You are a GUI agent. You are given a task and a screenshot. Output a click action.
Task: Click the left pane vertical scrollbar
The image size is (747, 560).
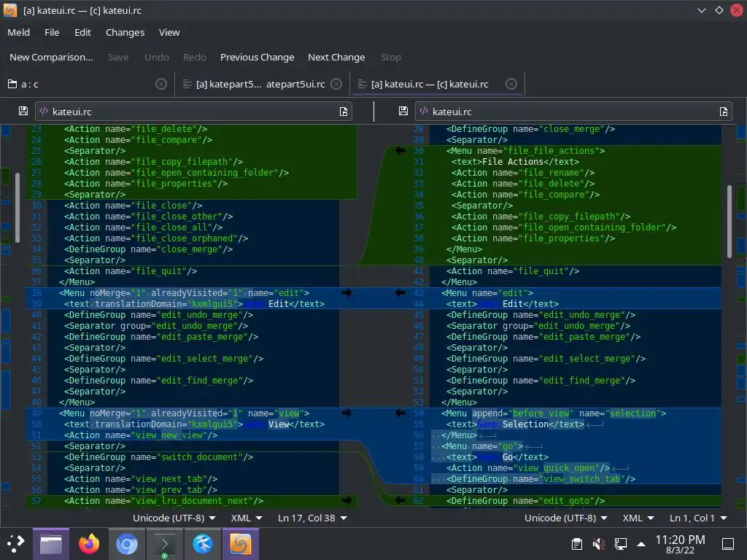point(18,208)
